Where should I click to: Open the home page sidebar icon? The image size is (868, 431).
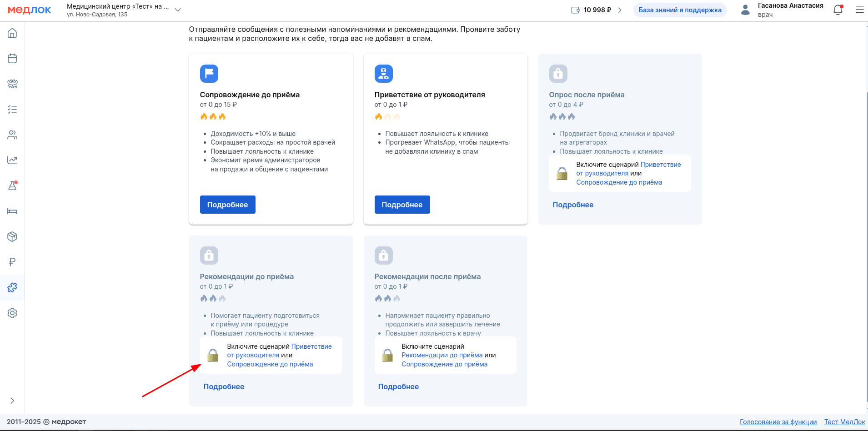tap(12, 33)
